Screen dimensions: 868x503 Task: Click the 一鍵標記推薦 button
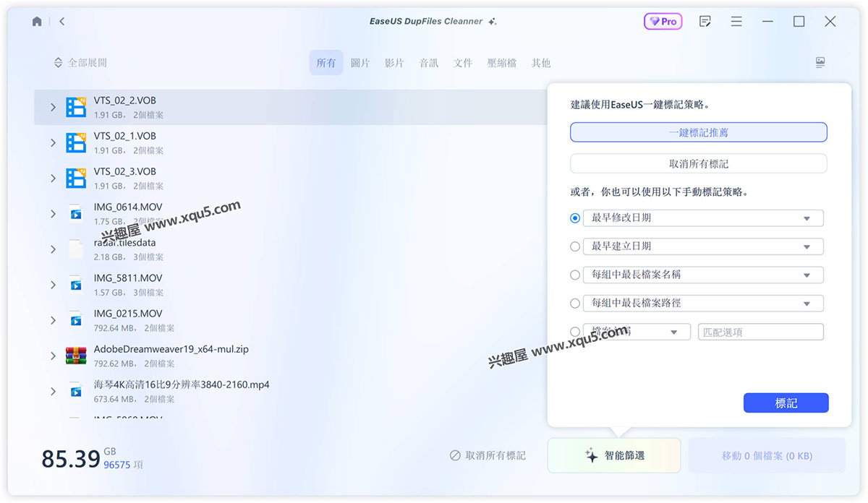click(699, 132)
